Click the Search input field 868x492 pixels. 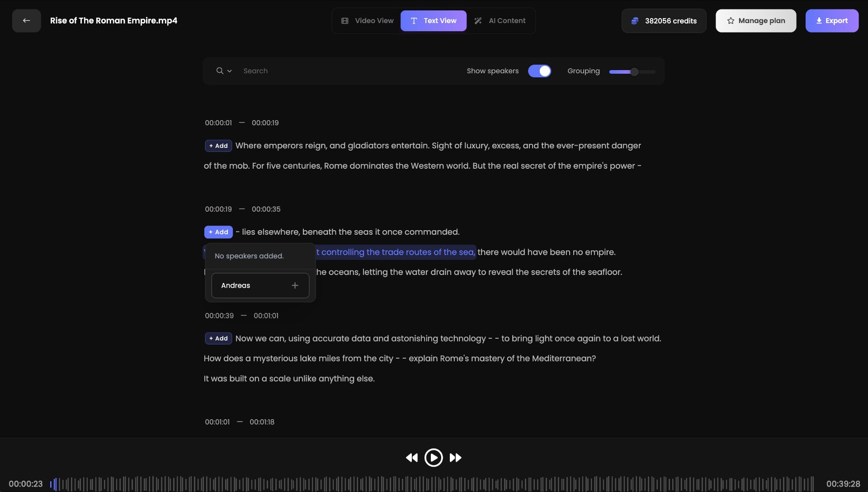348,71
